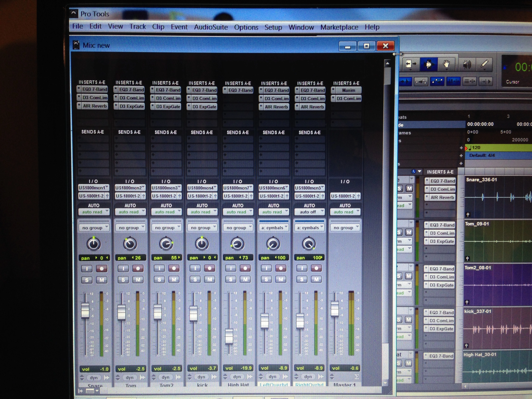Mute the High Hat channel

point(245,279)
